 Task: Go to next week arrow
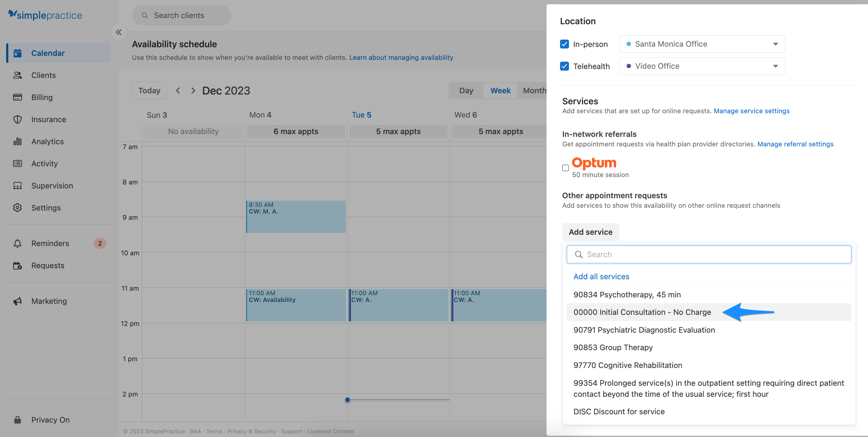pos(193,90)
